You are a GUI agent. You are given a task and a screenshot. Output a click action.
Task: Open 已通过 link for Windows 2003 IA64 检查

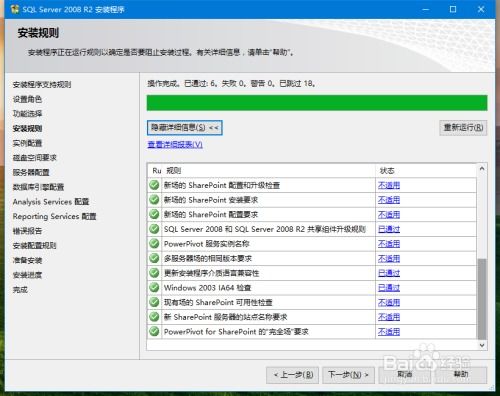pos(389,288)
